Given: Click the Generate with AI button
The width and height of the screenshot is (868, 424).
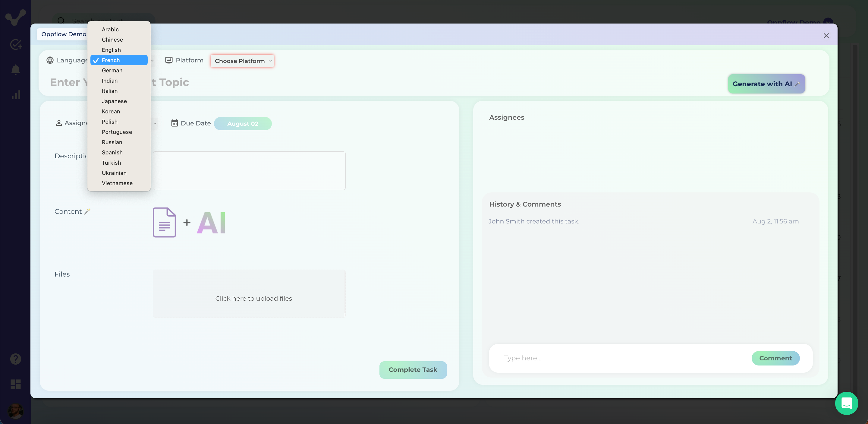Looking at the screenshot, I should pyautogui.click(x=766, y=84).
